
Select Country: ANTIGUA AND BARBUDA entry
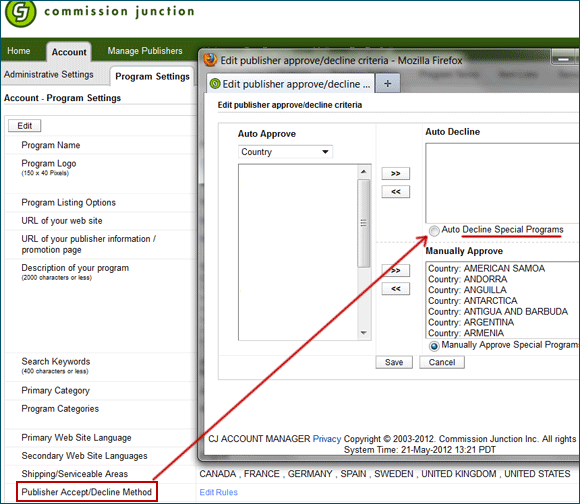pyautogui.click(x=498, y=311)
